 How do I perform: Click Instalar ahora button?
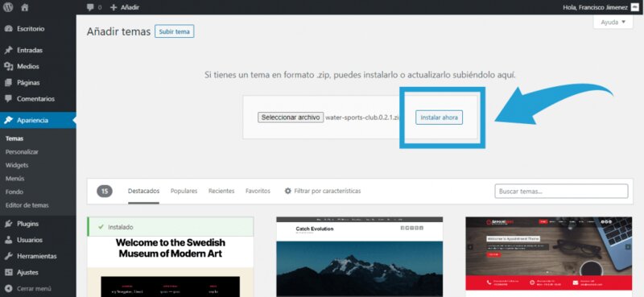tap(439, 118)
